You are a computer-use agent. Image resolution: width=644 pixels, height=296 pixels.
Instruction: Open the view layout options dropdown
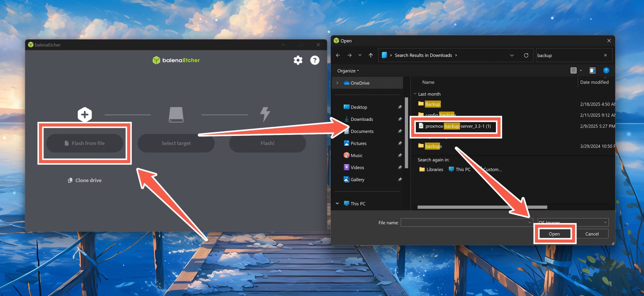coord(581,71)
